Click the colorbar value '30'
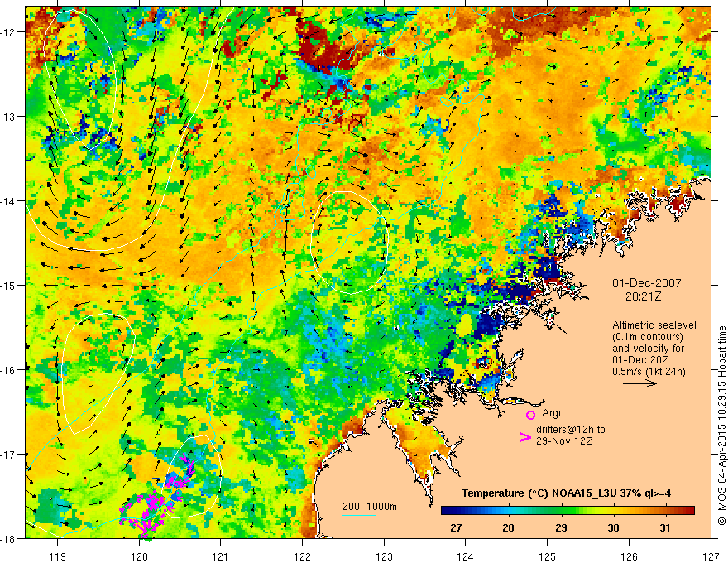Viewport: 728px width, 563px height. pos(613,527)
